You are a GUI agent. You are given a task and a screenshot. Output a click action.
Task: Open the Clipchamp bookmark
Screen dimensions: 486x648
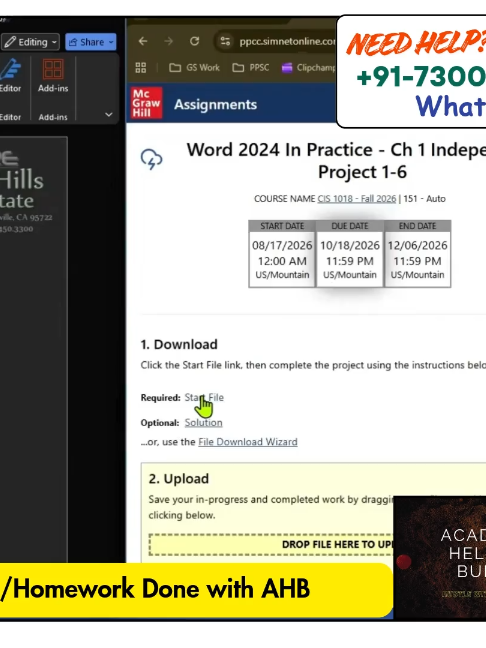pyautogui.click(x=309, y=68)
